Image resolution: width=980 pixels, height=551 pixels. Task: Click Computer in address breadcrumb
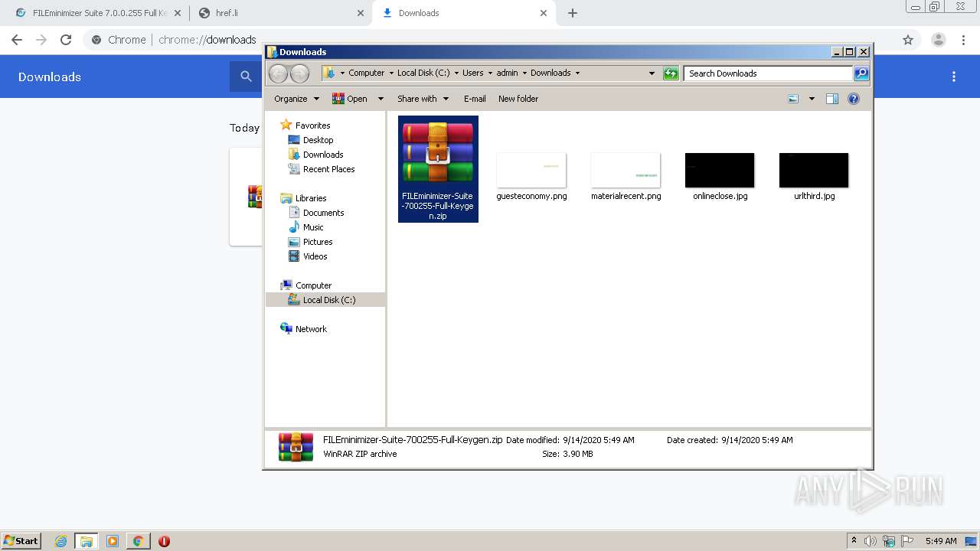[x=366, y=73]
